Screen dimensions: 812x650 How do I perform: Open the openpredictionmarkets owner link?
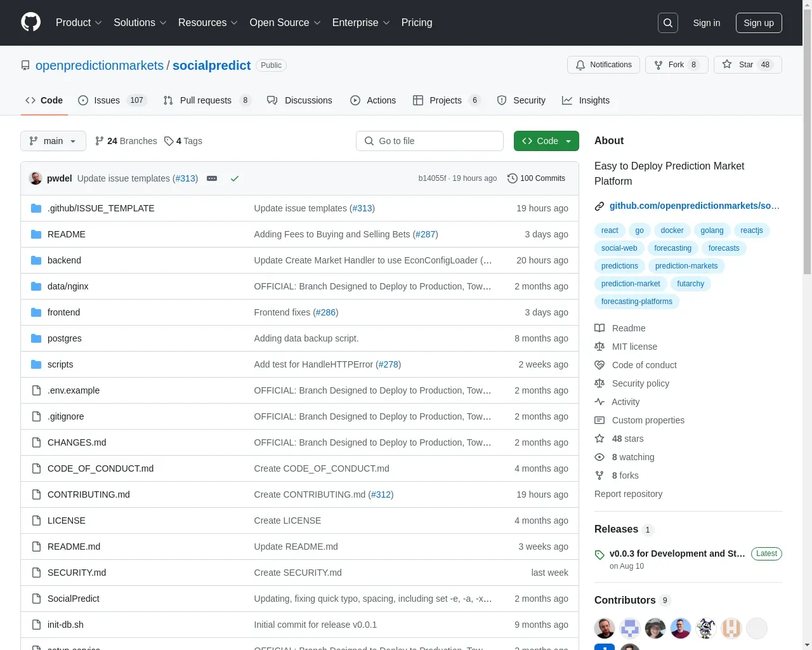point(100,65)
